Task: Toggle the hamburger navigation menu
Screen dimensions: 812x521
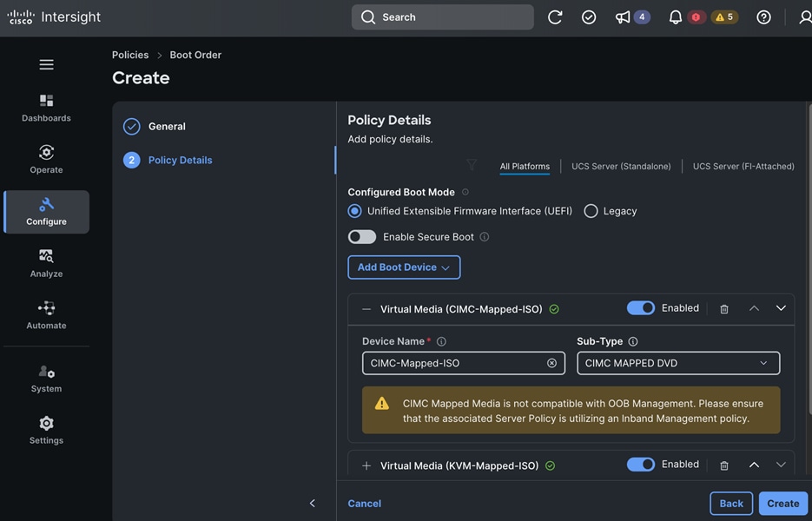Action: pyautogui.click(x=47, y=64)
